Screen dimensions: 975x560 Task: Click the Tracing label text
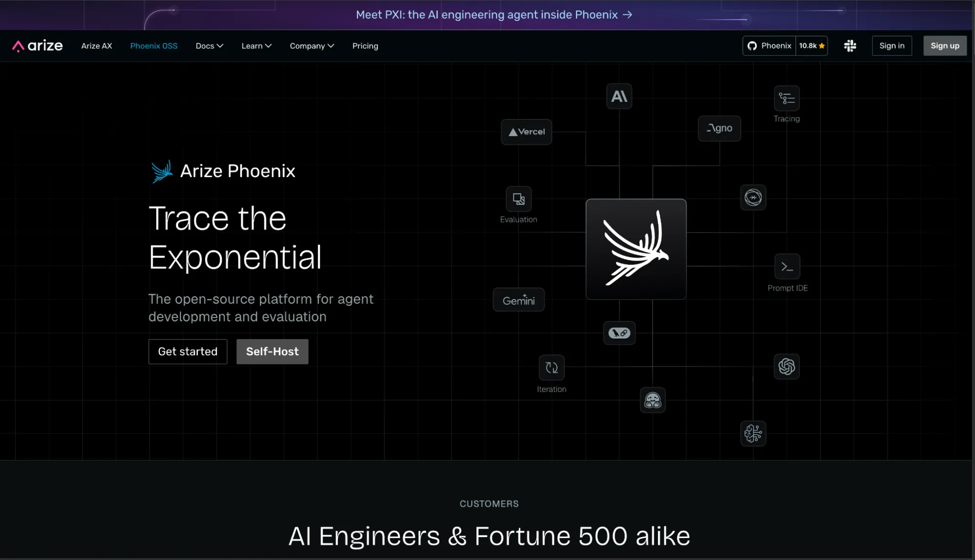(787, 119)
